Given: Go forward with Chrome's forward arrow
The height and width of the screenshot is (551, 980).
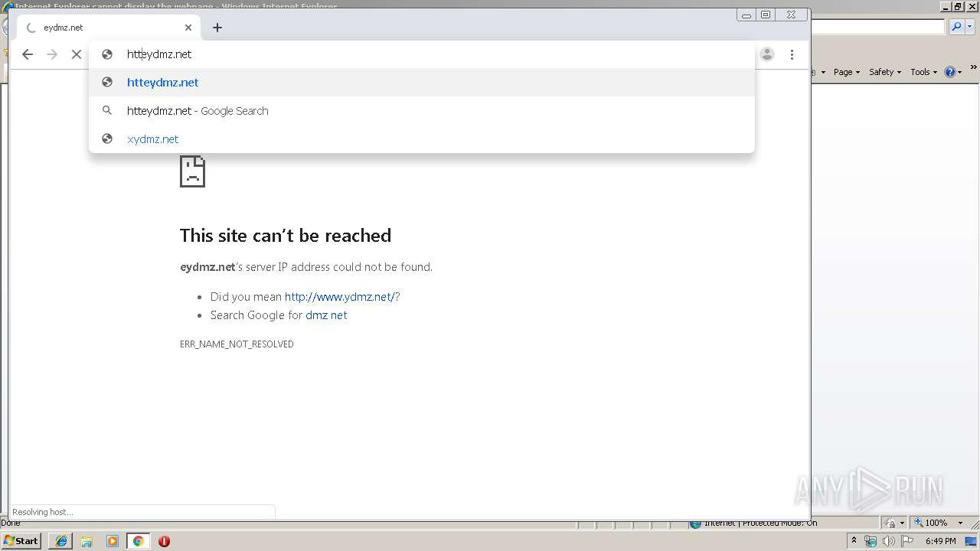Looking at the screenshot, I should pyautogui.click(x=52, y=54).
